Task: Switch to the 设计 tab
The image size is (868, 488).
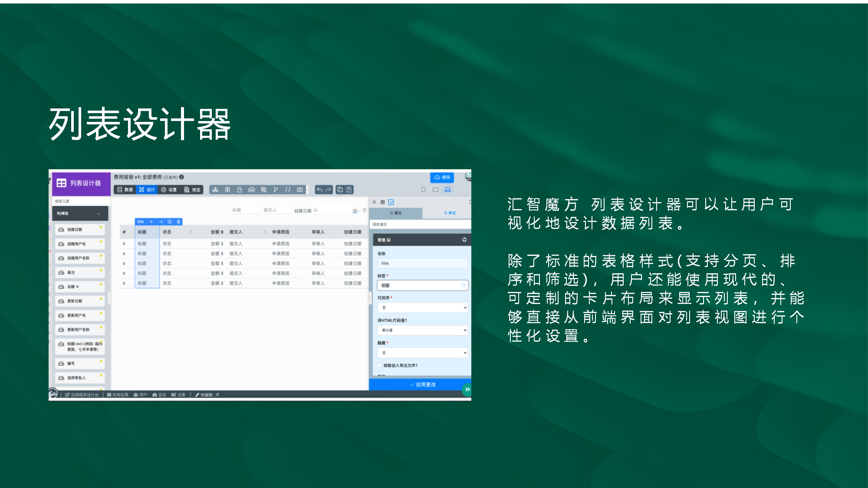Action: 147,190
